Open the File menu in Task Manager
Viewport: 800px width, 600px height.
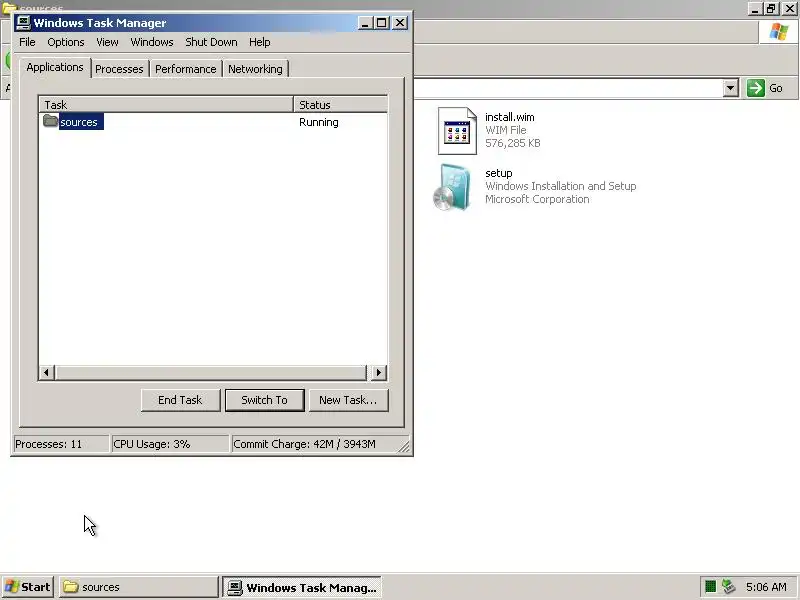click(x=27, y=42)
